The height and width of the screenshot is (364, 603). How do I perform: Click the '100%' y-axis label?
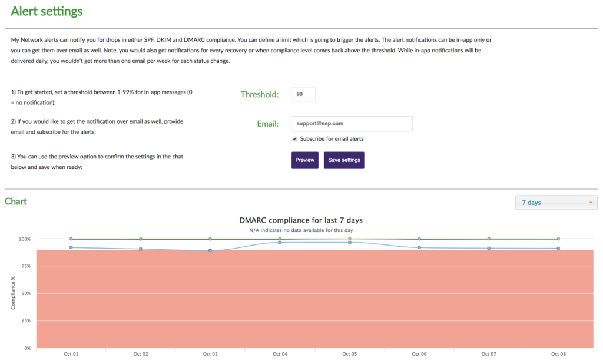[25, 239]
